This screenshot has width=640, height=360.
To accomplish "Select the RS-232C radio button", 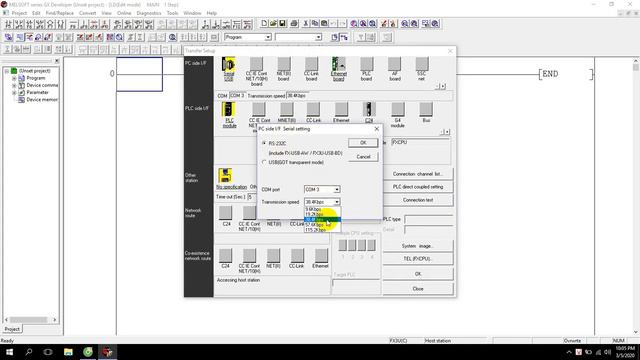I will coord(264,143).
